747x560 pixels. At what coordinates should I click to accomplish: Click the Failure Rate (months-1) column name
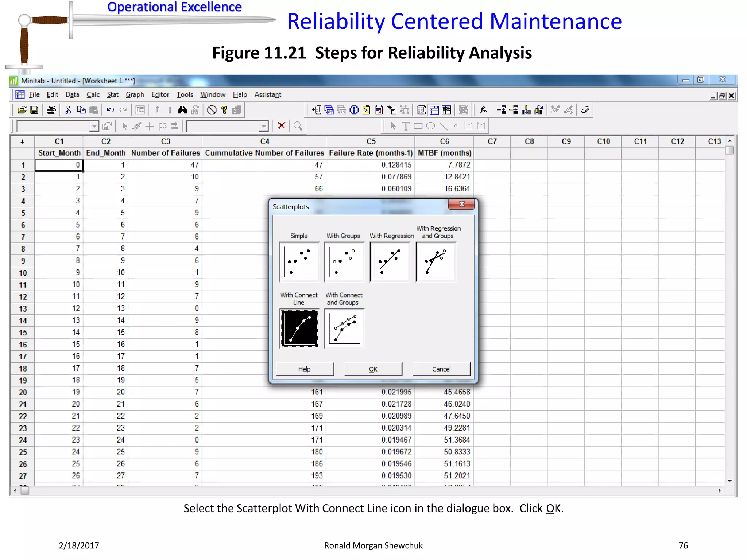(371, 153)
